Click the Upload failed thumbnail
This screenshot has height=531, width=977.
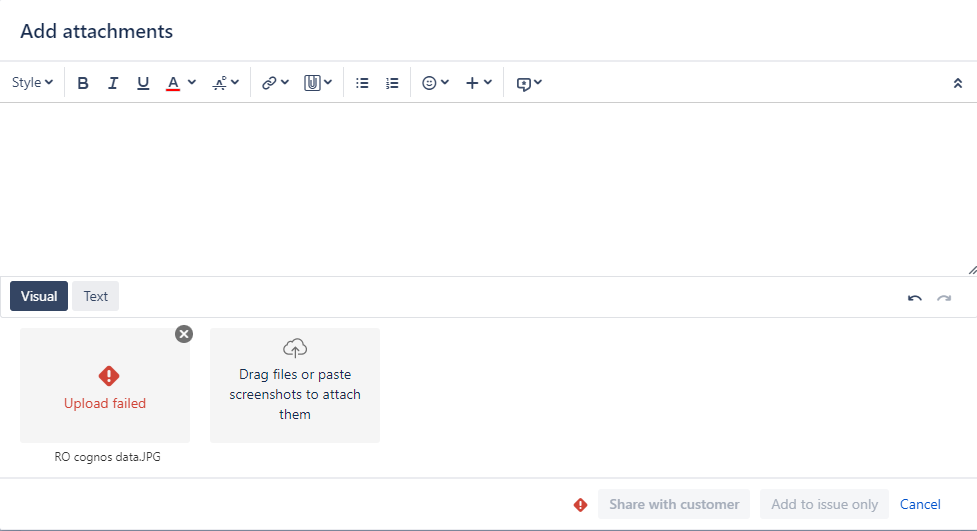(x=105, y=385)
